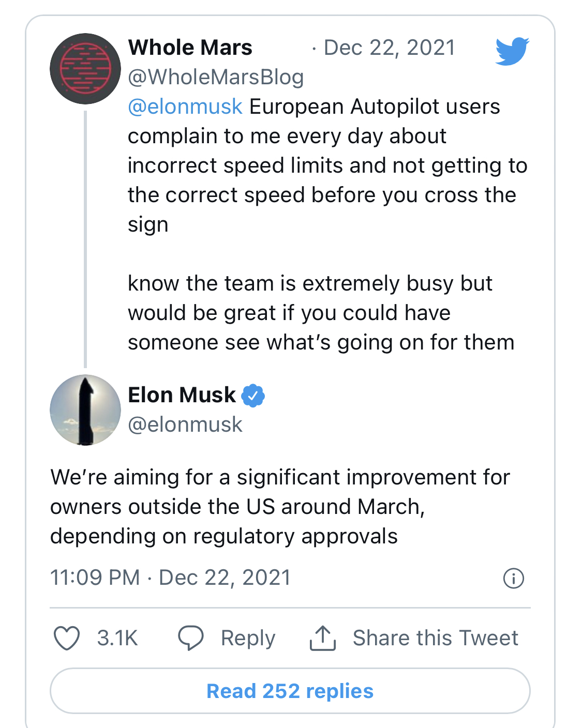
Task: Open Whole Mars profile avatar
Action: pyautogui.click(x=85, y=69)
